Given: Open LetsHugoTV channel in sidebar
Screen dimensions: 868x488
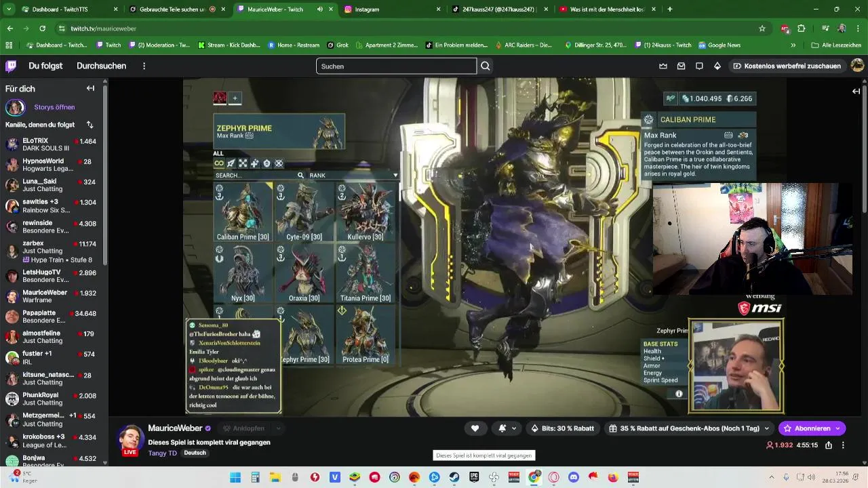Looking at the screenshot, I should (x=51, y=276).
